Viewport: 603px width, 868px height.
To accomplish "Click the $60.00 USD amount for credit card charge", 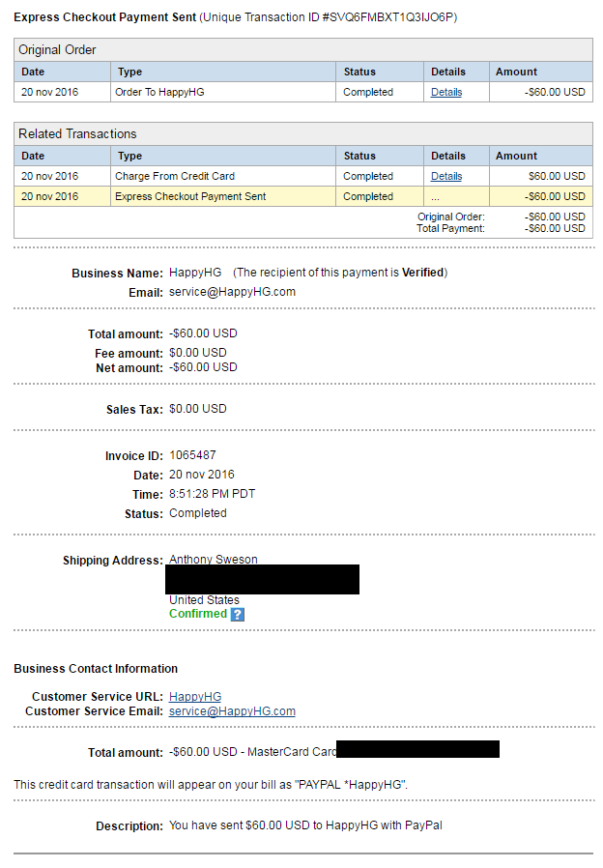I will (x=557, y=176).
